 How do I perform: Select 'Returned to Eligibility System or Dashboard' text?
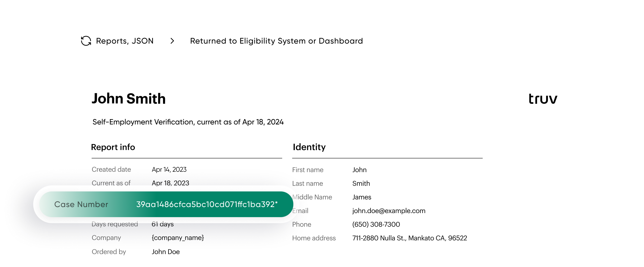point(276,41)
